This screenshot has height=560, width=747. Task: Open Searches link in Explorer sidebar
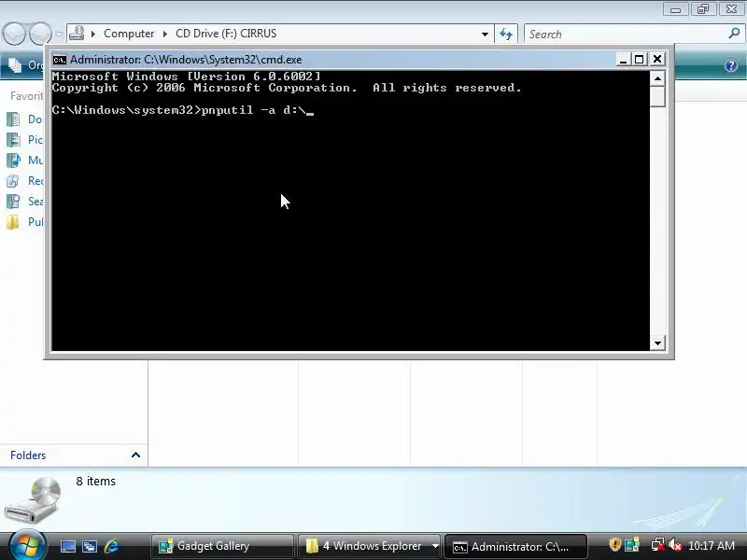(x=25, y=201)
